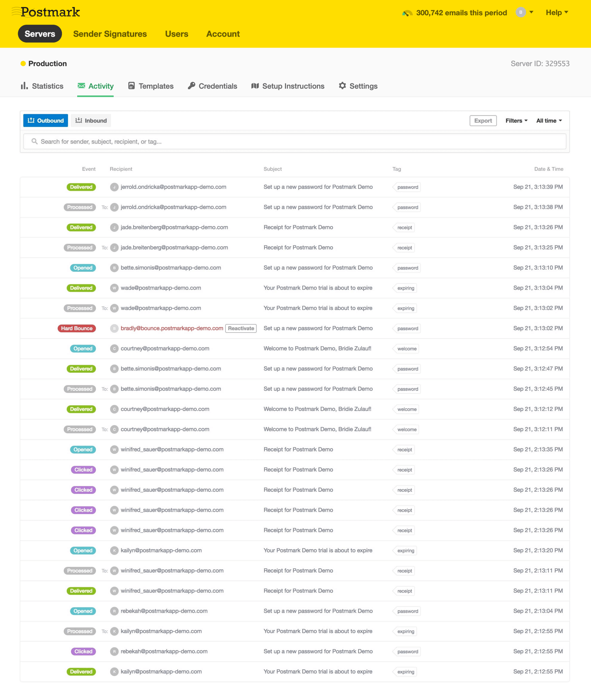The width and height of the screenshot is (591, 700).
Task: Click courtney avatar in Opened 3:12:54 row
Action: pyautogui.click(x=114, y=349)
